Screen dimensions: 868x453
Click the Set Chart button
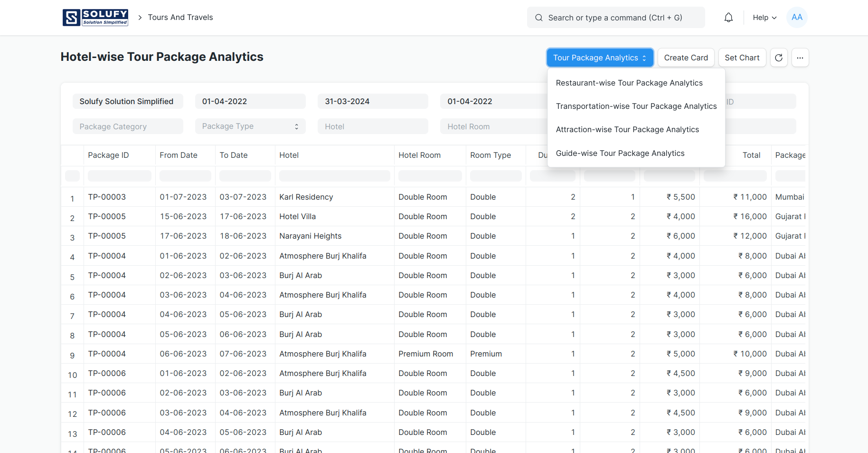click(x=742, y=58)
